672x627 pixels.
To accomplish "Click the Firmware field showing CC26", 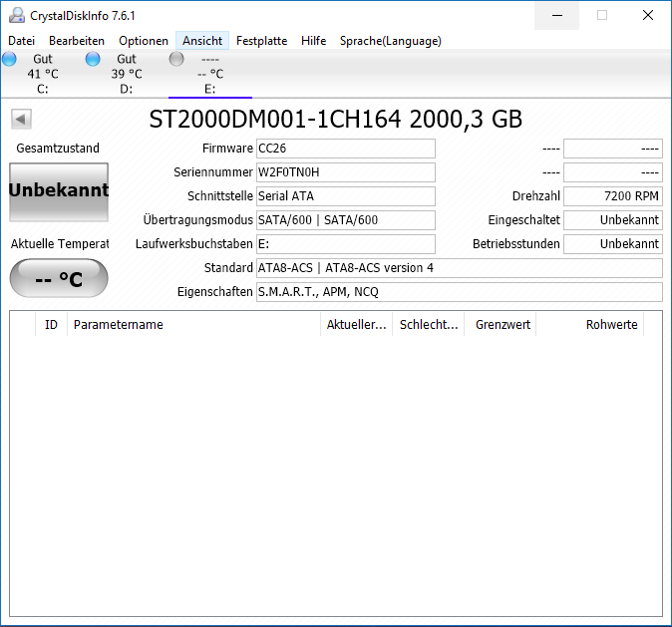I will pyautogui.click(x=346, y=149).
